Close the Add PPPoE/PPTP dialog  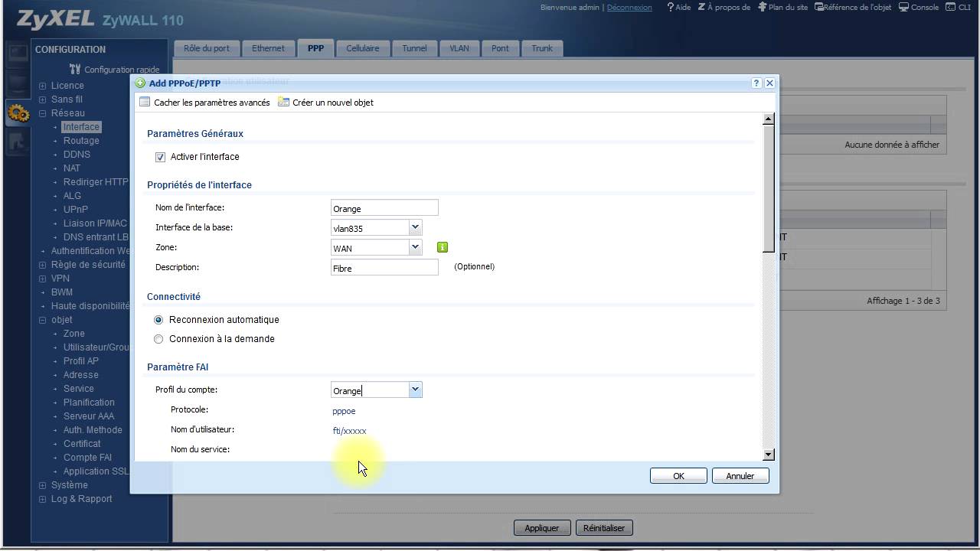point(769,83)
